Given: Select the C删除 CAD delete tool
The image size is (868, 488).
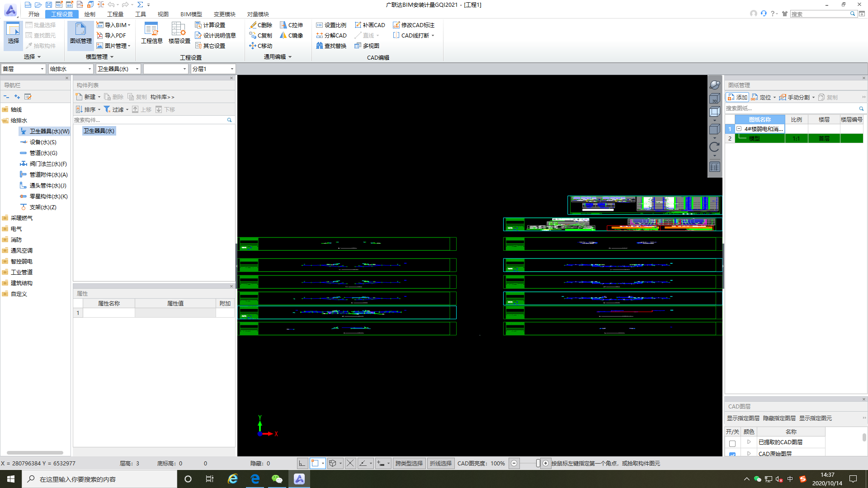Looking at the screenshot, I should tap(261, 25).
